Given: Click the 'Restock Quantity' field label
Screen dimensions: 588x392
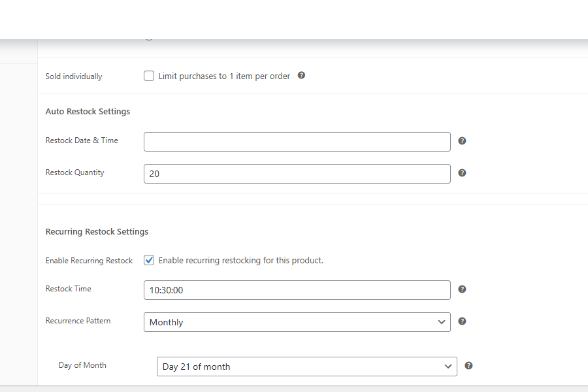Looking at the screenshot, I should [x=74, y=172].
